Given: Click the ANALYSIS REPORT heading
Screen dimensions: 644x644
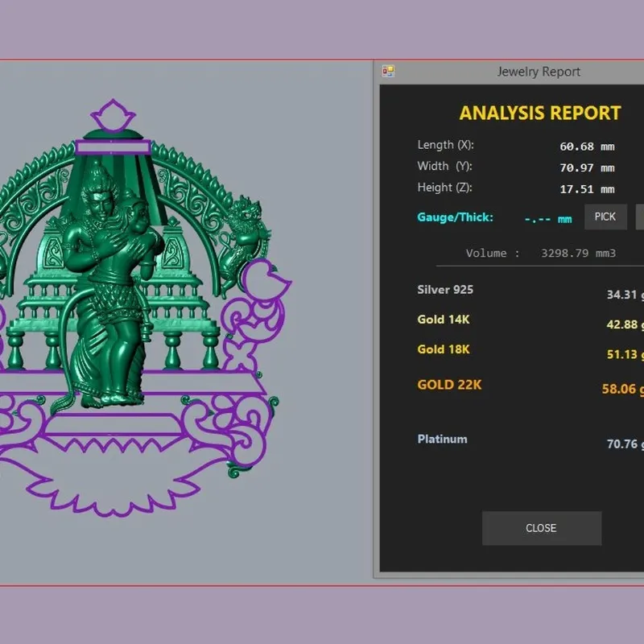Looking at the screenshot, I should 539,113.
